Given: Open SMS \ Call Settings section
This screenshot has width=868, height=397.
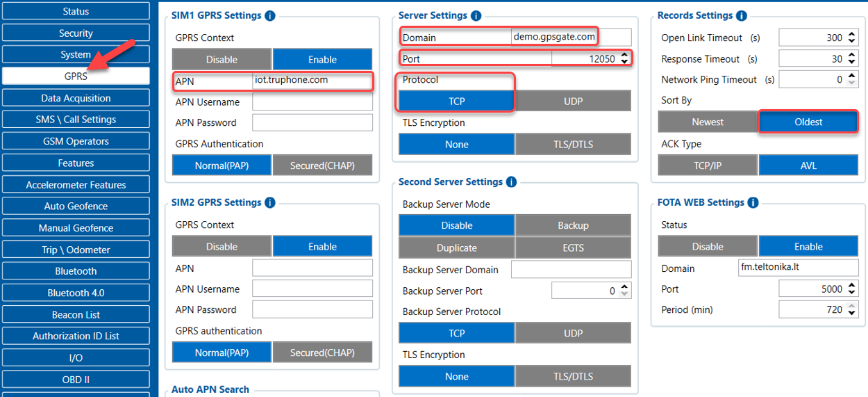Looking at the screenshot, I should coord(76,120).
